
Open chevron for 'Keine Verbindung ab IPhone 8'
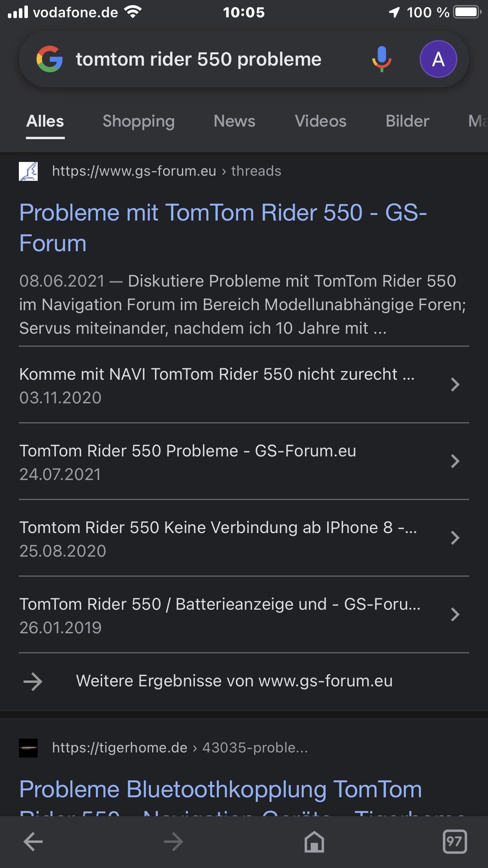455,538
